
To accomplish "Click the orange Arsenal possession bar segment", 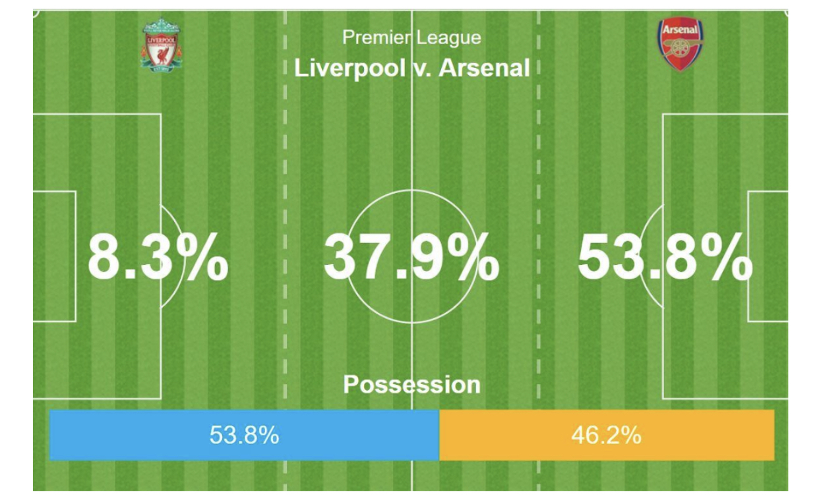I will click(607, 435).
